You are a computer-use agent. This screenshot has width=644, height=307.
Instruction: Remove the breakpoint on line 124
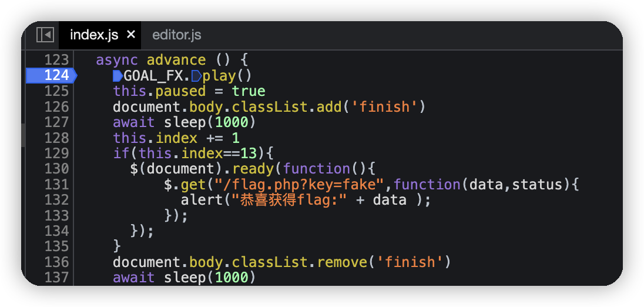(x=56, y=75)
